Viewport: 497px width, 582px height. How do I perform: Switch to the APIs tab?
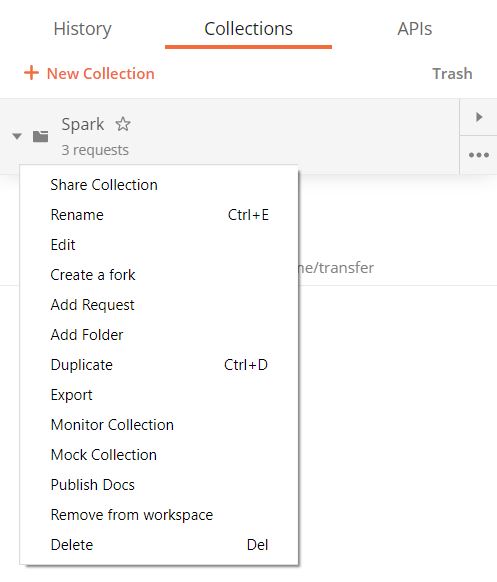tap(415, 29)
